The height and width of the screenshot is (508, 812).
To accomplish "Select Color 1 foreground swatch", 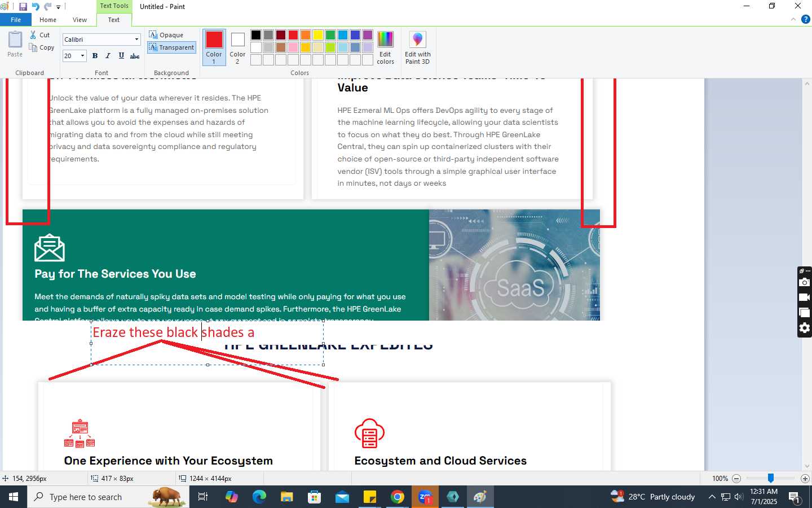I will click(x=214, y=47).
